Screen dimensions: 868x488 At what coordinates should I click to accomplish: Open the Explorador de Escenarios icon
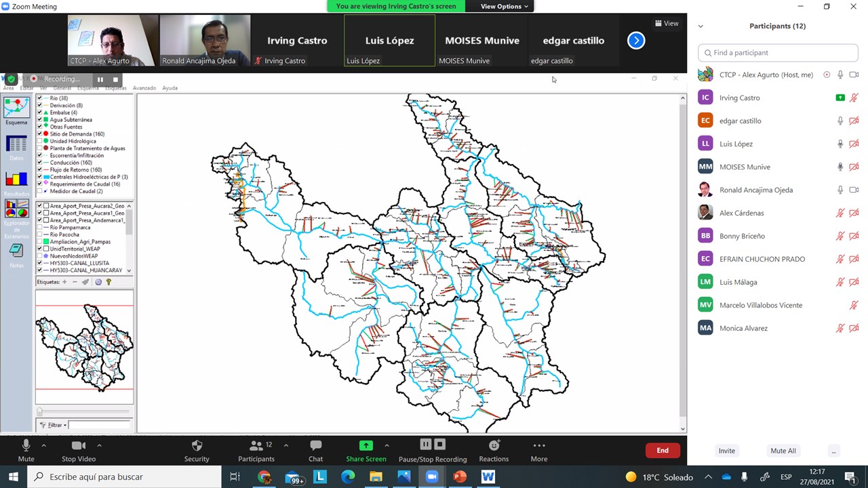[x=16, y=209]
